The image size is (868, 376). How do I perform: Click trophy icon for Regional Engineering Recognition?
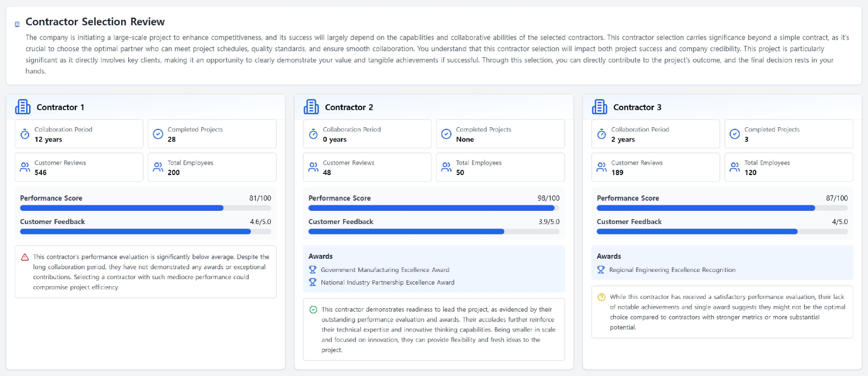coord(601,270)
